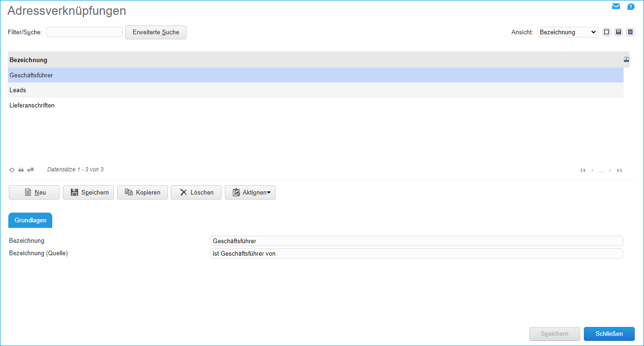This screenshot has width=644, height=346.
Task: Switch to horizontally split layout icon
Action: [619, 32]
